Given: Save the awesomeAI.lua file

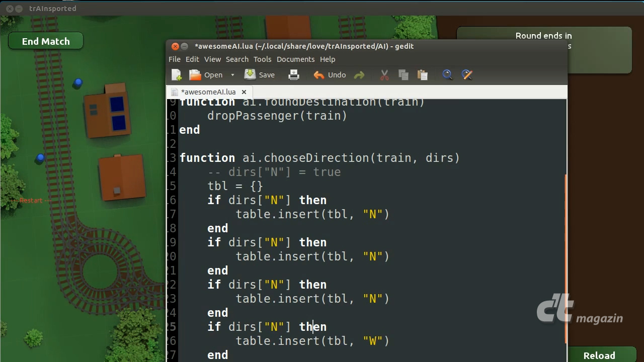Looking at the screenshot, I should 260,75.
